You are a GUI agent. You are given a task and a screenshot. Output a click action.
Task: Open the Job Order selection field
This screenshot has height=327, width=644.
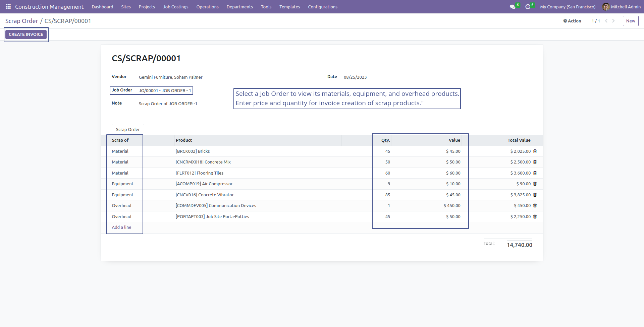[x=165, y=90]
